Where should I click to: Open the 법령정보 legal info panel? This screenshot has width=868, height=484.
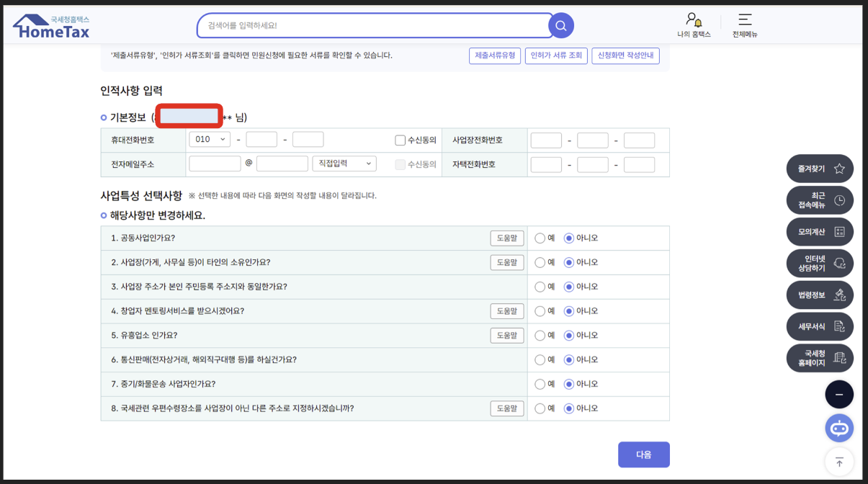[819, 295]
